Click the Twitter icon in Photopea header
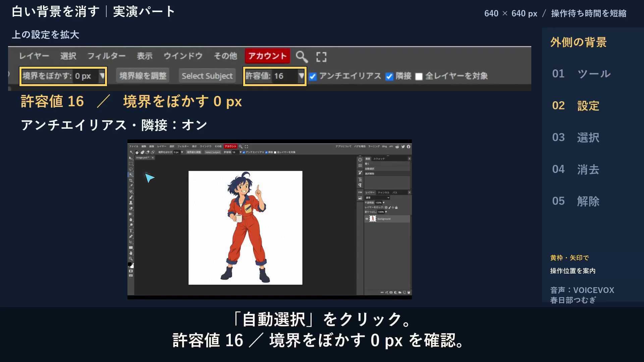644x362 pixels. (x=403, y=146)
